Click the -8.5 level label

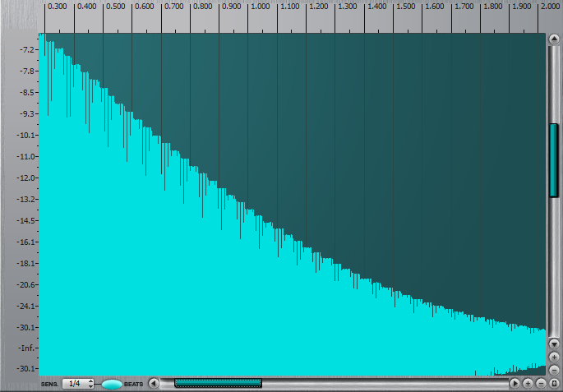(27, 93)
